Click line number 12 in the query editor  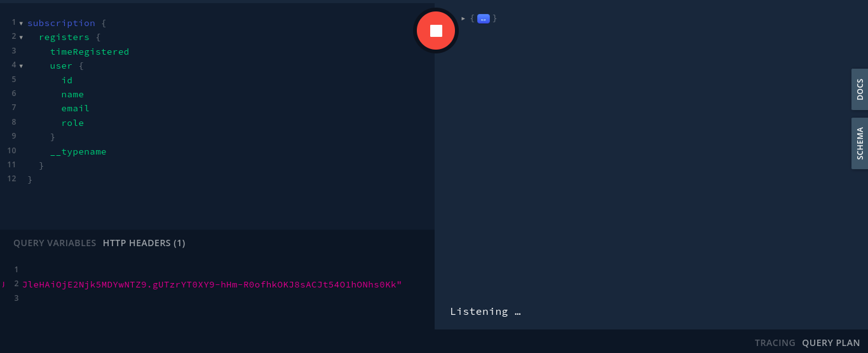tap(11, 179)
